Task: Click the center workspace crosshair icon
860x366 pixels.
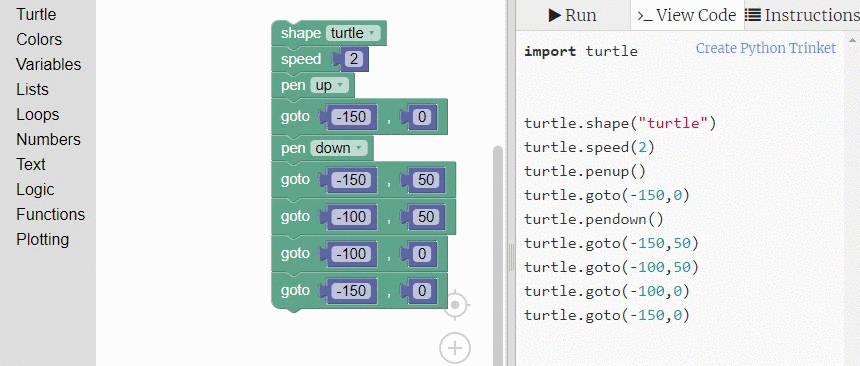Action: (455, 305)
